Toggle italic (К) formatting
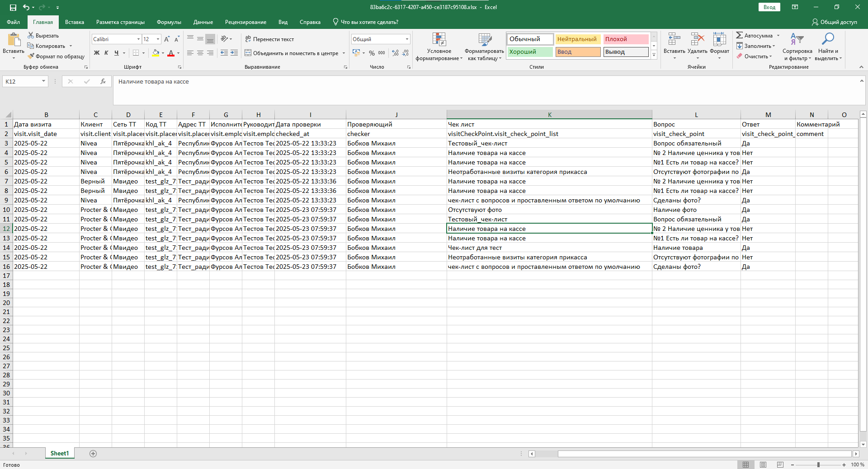The height and width of the screenshot is (469, 868). pos(106,53)
